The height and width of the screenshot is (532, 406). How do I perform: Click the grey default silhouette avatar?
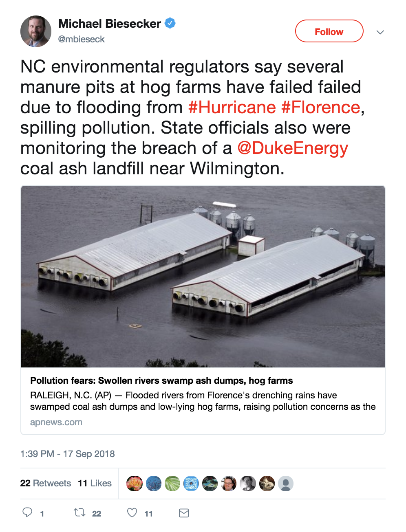(286, 484)
